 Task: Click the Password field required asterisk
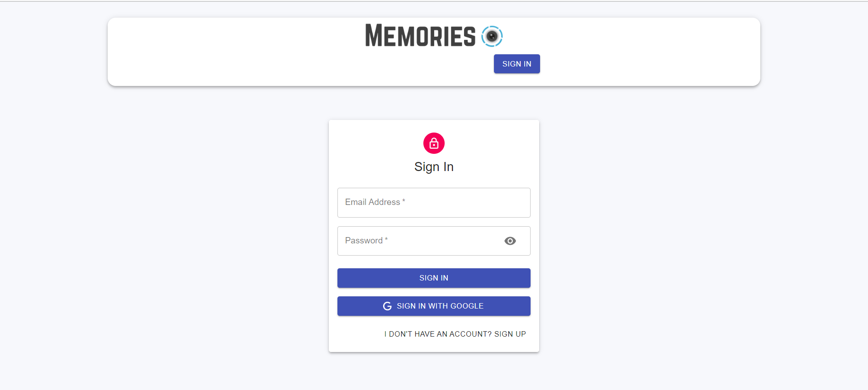pyautogui.click(x=387, y=239)
